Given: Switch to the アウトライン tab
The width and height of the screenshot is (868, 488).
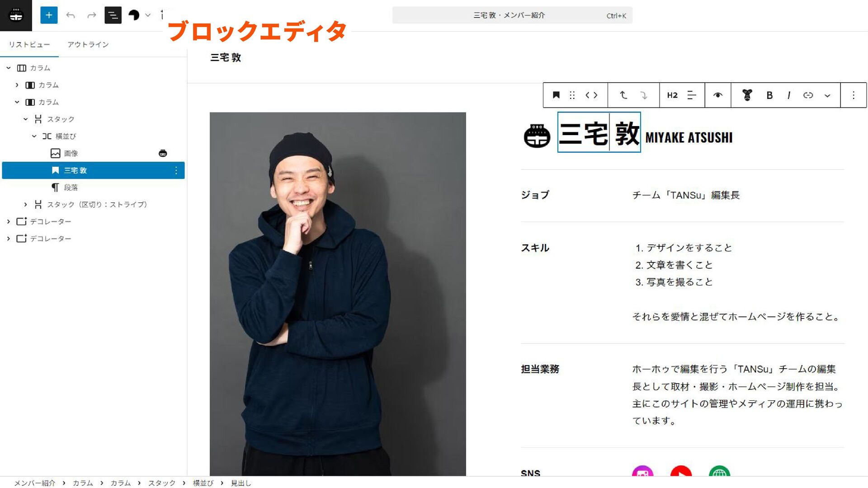Looking at the screenshot, I should 88,44.
